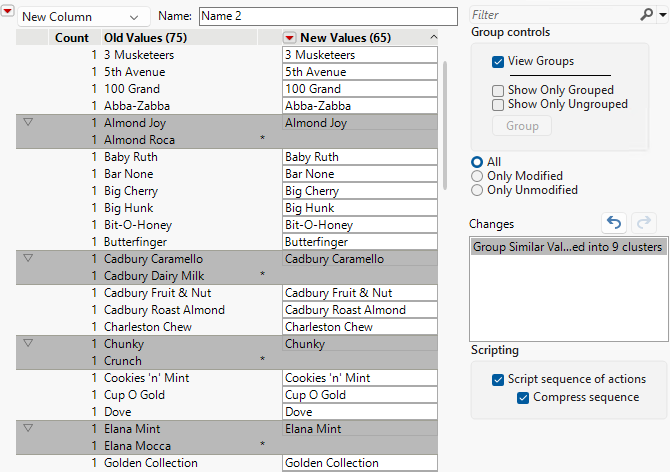Viewport: 670px width, 472px height.
Task: Collapse the Almond Joy group
Action: pos(28,122)
